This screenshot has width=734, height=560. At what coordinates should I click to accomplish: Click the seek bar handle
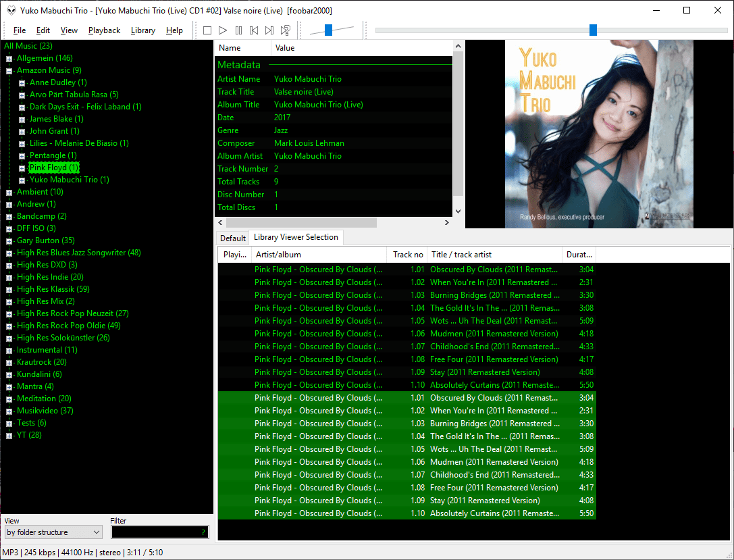pos(593,30)
